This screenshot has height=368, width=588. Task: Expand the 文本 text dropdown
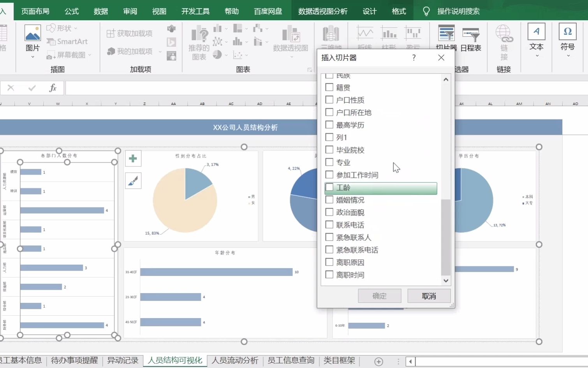coord(537,56)
